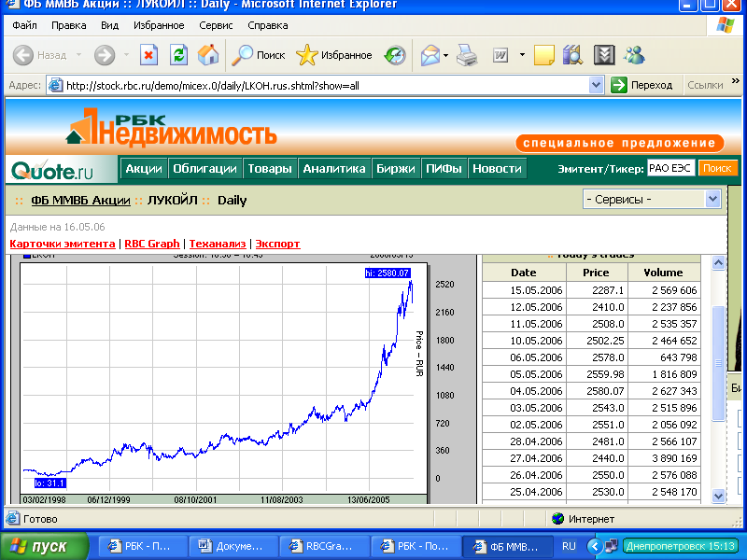Refresh the page with green arrows icon
747x560 pixels.
[x=178, y=55]
